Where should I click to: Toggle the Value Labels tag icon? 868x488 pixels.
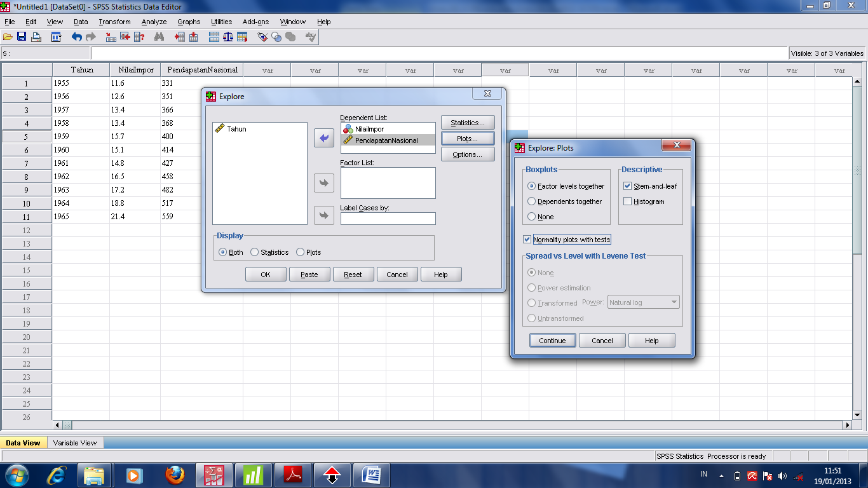(262, 37)
